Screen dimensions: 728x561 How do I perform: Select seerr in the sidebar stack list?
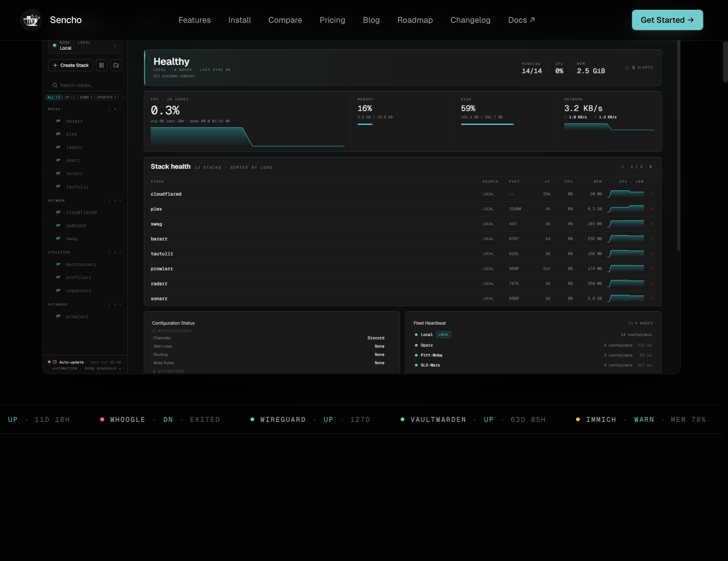point(73,161)
